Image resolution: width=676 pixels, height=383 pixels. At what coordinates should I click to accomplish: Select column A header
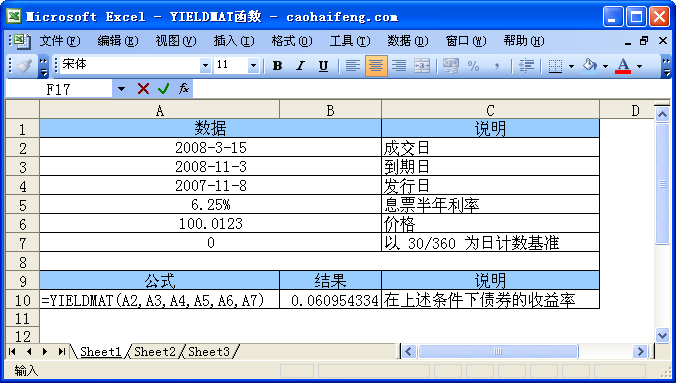160,110
